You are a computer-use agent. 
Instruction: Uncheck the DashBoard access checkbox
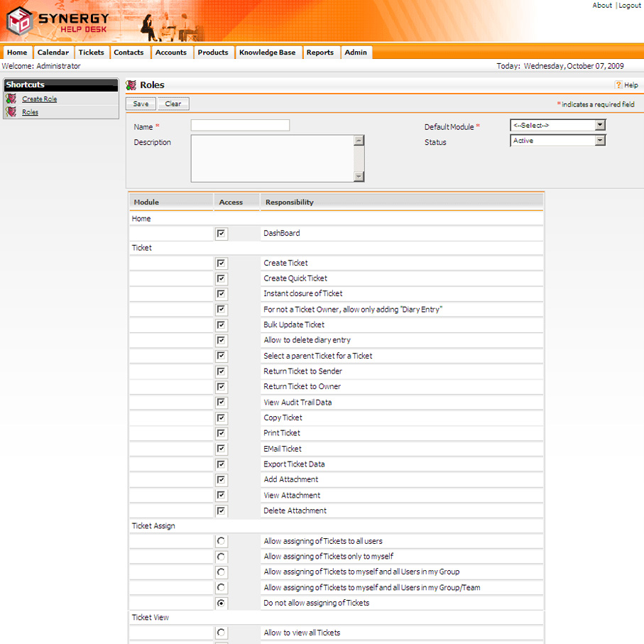222,234
